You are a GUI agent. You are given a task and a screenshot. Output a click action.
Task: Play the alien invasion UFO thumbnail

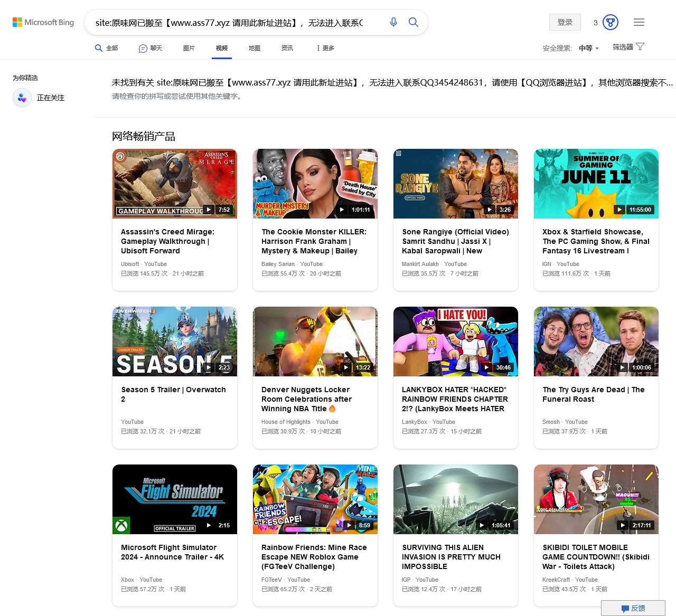click(x=456, y=499)
